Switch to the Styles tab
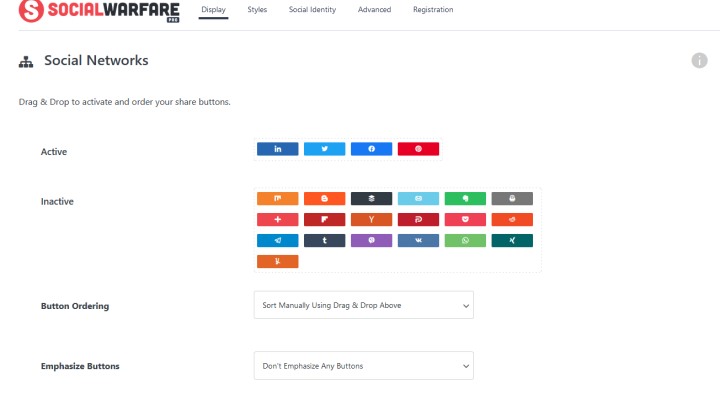Screen dimensions: 720x405 [x=257, y=10]
